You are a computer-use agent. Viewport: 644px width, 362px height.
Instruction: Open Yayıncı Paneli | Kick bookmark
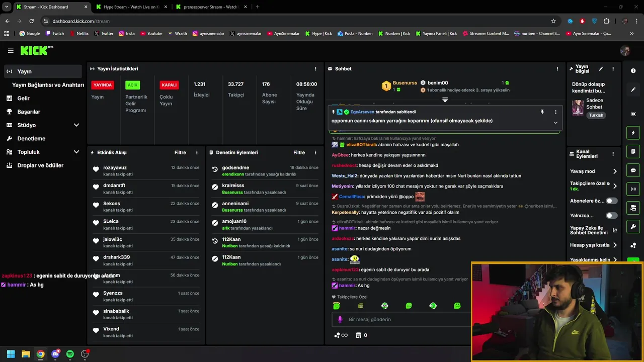pyautogui.click(x=436, y=34)
